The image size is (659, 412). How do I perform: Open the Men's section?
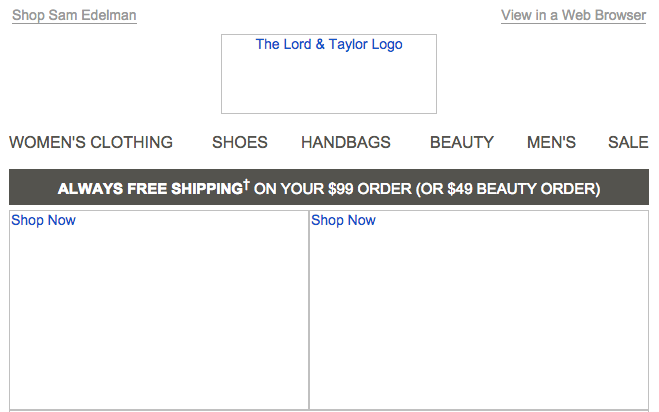[x=551, y=143]
